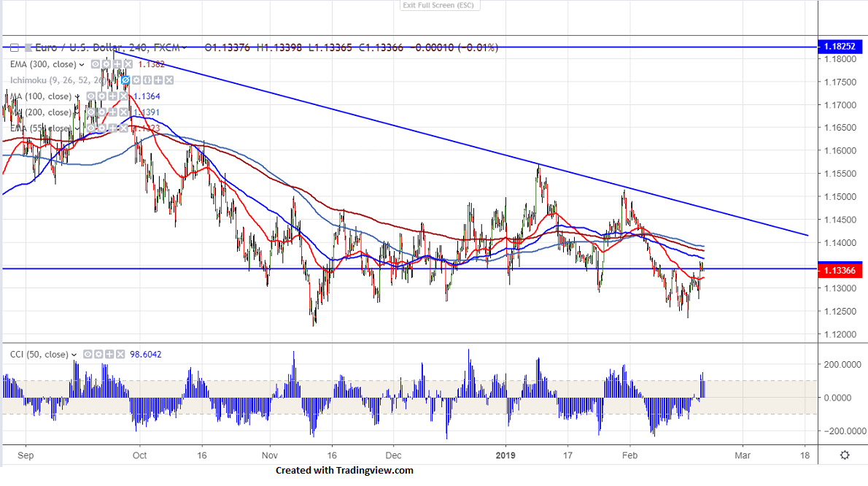This screenshot has height=486, width=868.
Task: Click the plus icon on Ichimoku row
Action: coord(158,80)
